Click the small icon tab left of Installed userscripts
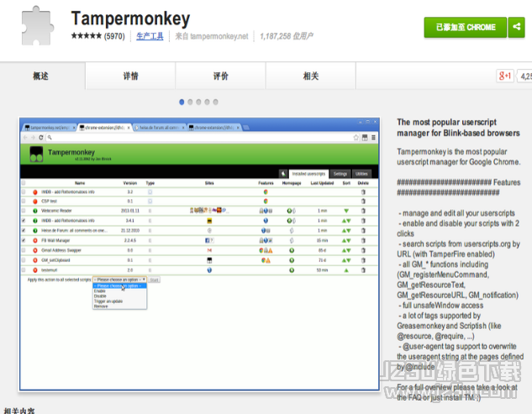This screenshot has width=532, height=414. (x=283, y=174)
